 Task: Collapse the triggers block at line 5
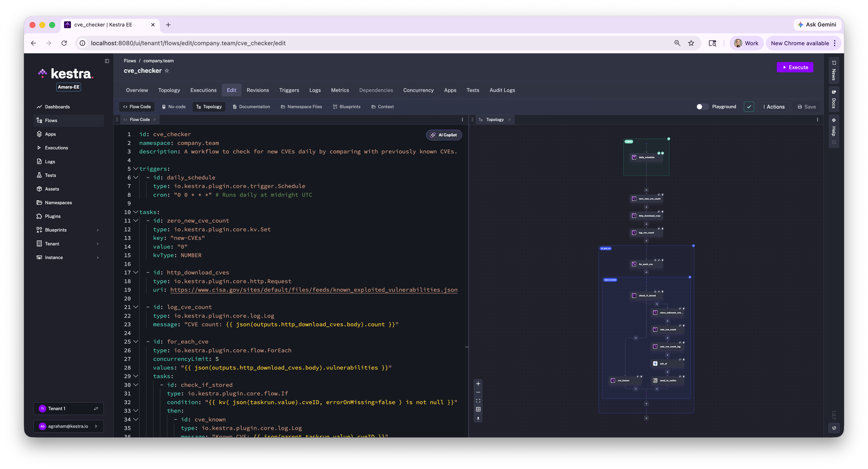135,169
